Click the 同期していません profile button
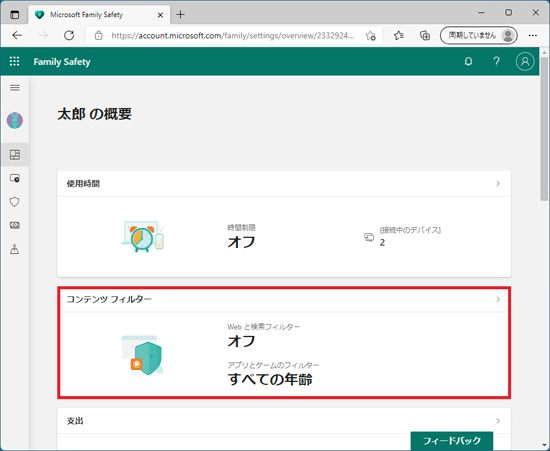 (x=478, y=35)
